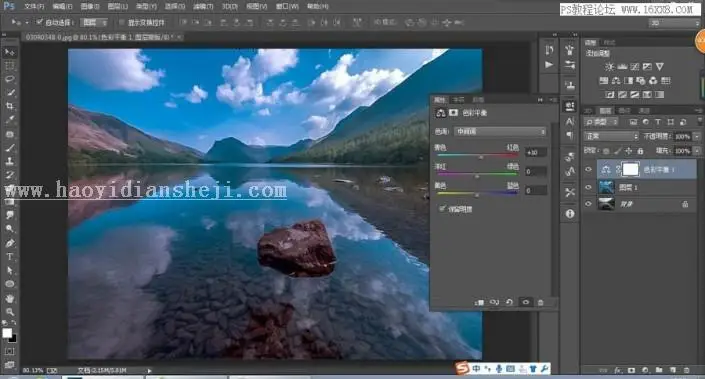Select the Eyedropper tool
Viewport: 705px width, 379px height.
point(9,120)
